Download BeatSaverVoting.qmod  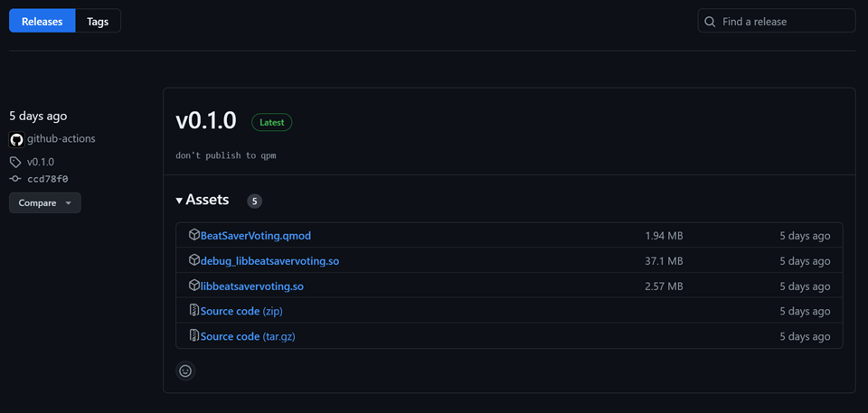255,236
